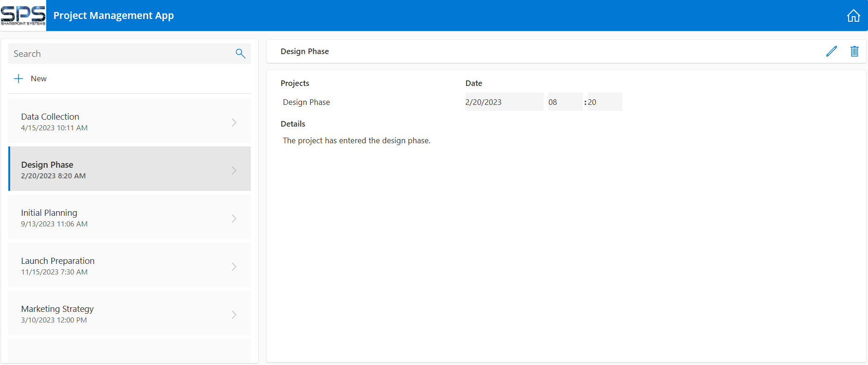Click the New button label

(39, 79)
